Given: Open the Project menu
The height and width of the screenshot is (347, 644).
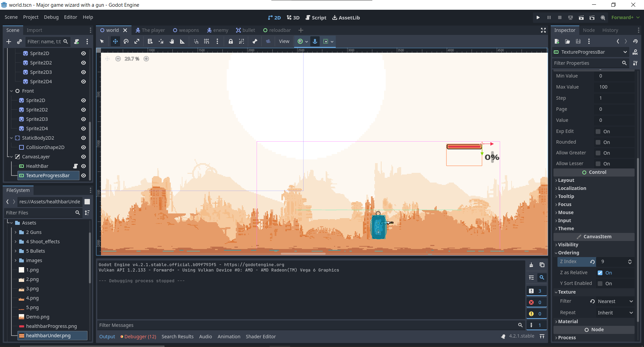Looking at the screenshot, I should tap(31, 17).
